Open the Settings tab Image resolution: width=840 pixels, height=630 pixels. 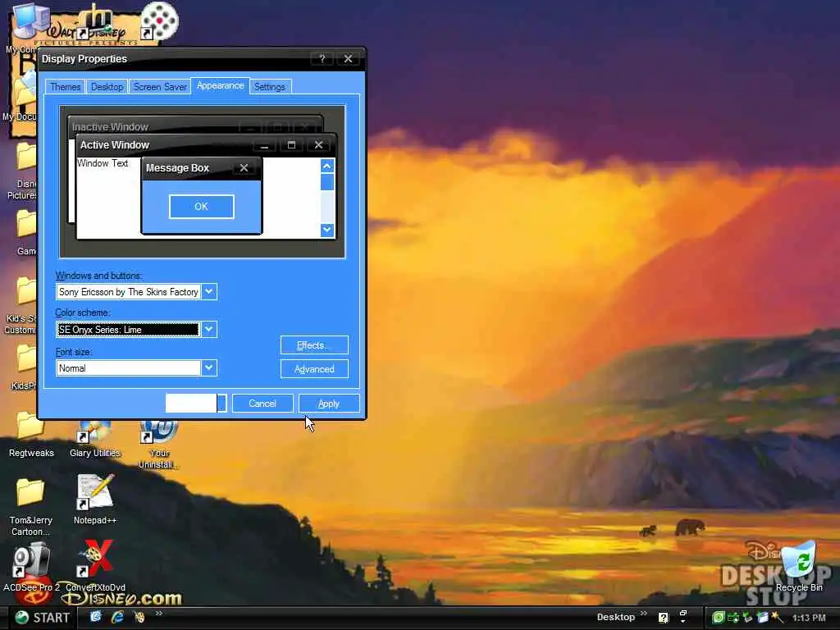pyautogui.click(x=269, y=87)
